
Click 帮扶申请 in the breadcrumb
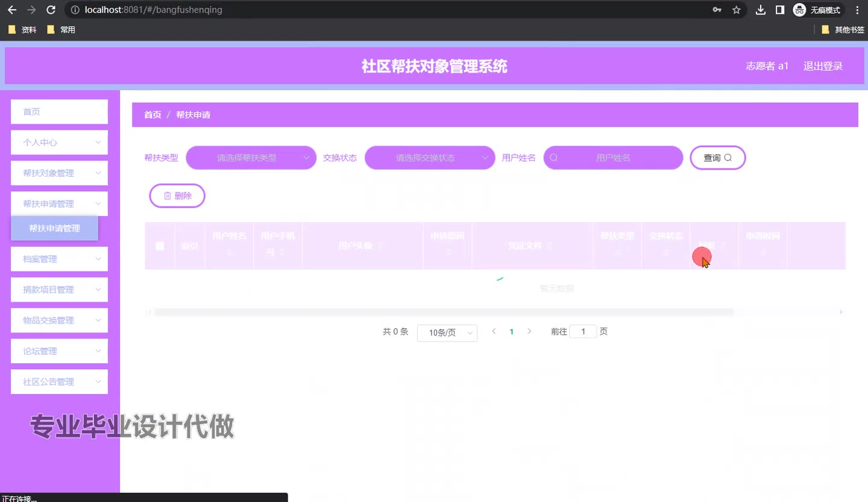(x=193, y=115)
